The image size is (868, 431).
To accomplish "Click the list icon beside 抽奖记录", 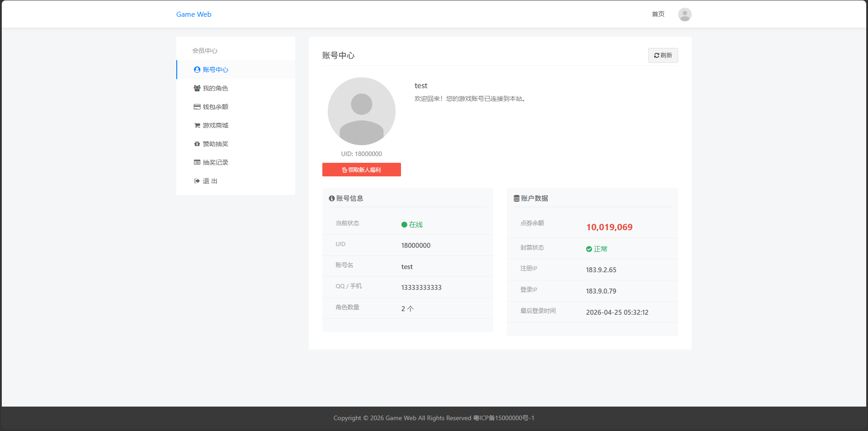I will pyautogui.click(x=197, y=162).
